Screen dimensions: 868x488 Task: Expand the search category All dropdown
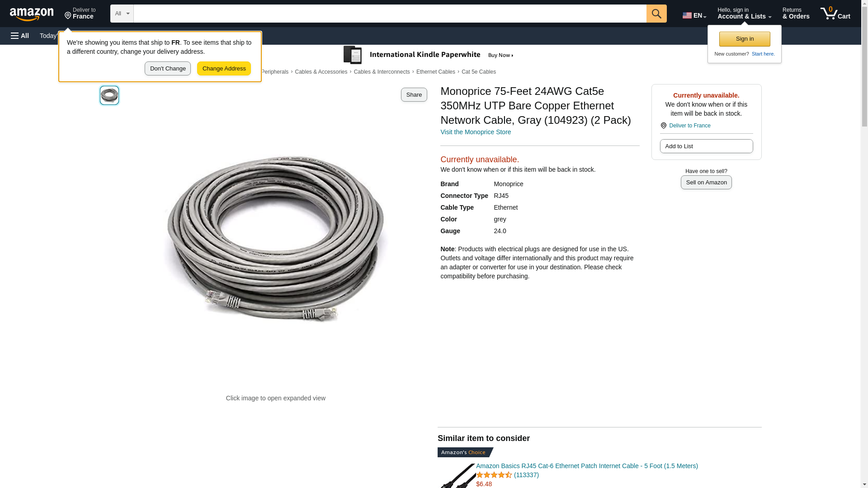[x=122, y=14]
